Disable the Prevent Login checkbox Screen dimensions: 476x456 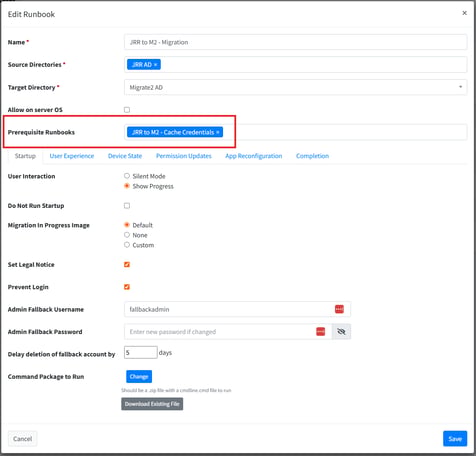point(127,287)
